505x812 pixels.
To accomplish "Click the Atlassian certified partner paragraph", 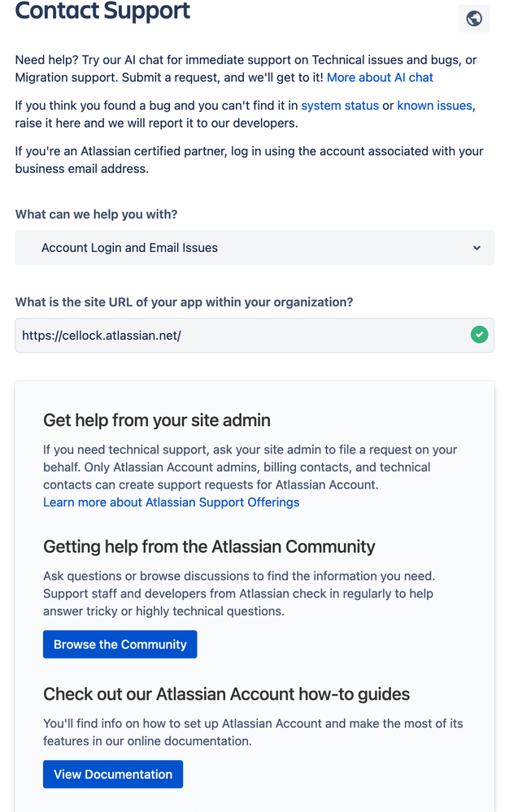I will point(249,160).
